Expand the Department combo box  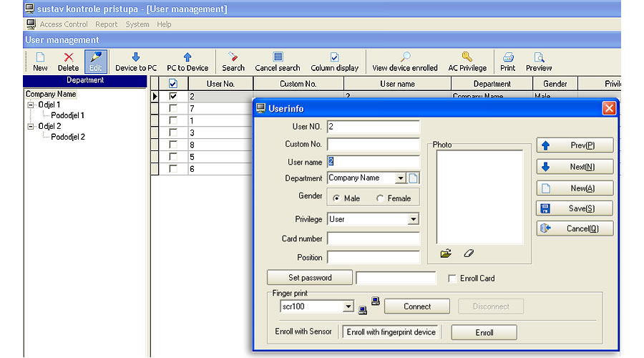tap(400, 178)
